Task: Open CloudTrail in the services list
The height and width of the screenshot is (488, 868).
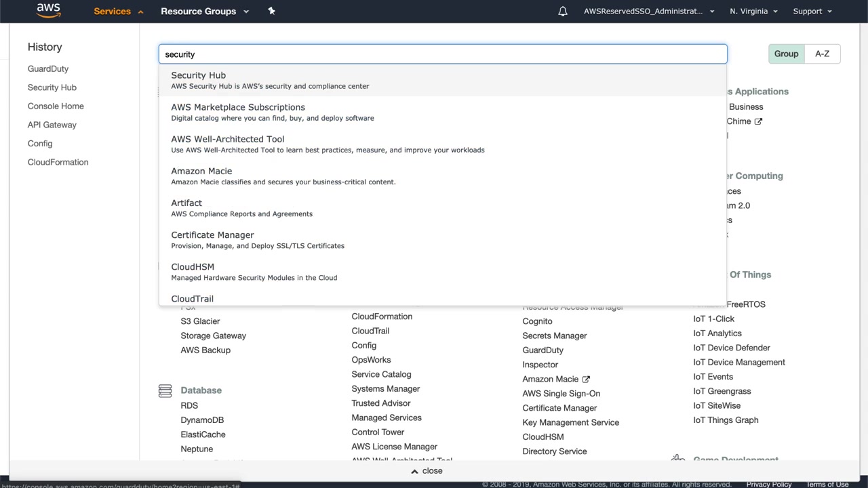Action: tap(370, 331)
